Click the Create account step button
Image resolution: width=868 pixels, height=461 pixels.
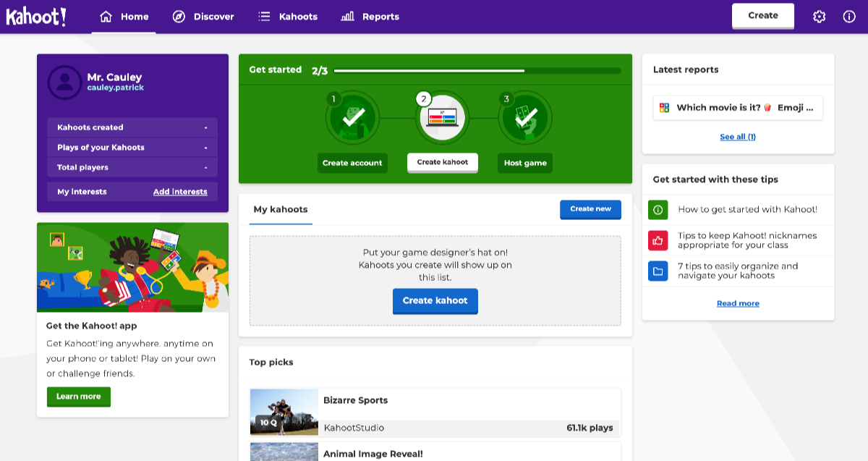(x=352, y=163)
